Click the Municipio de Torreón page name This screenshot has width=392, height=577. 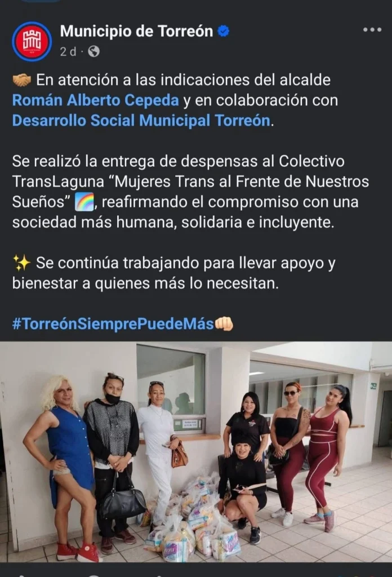click(x=136, y=32)
